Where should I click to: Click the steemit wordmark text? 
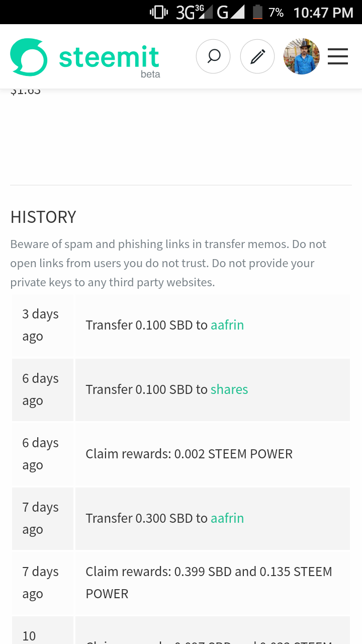click(109, 57)
